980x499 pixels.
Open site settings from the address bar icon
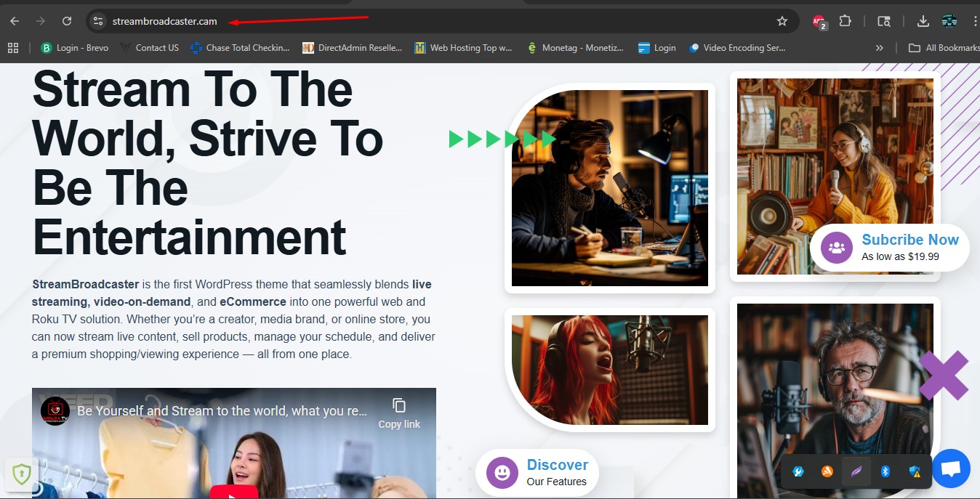tap(97, 21)
